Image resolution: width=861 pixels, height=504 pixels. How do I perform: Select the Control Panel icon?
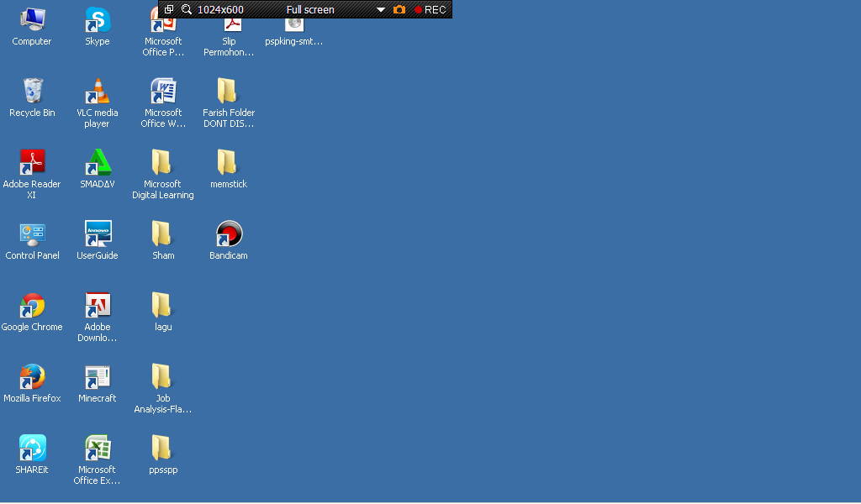(32, 234)
